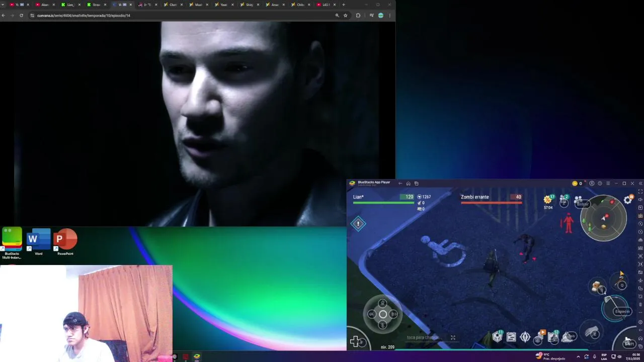Toggle BlueStacks fullscreen in the sidebar

(640, 192)
